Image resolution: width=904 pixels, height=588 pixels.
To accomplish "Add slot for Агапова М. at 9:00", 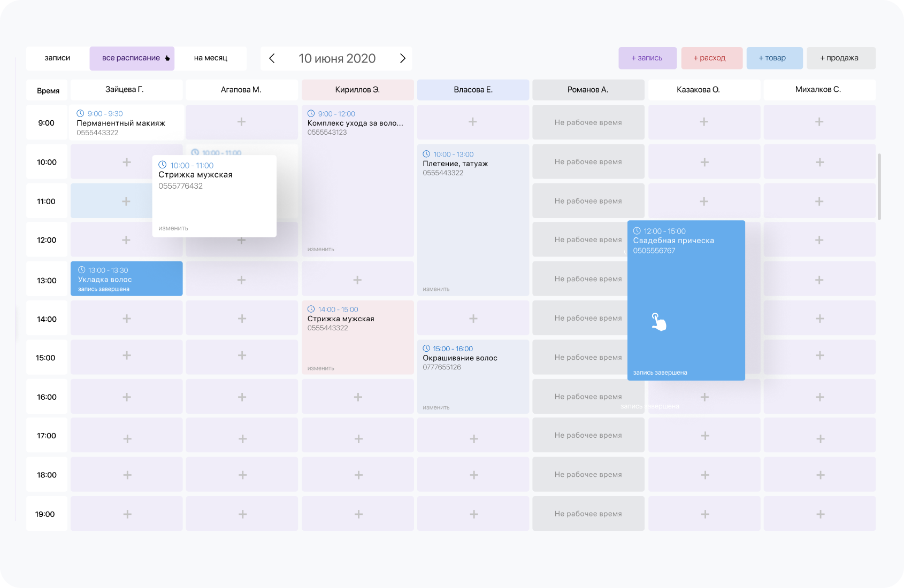I will pyautogui.click(x=242, y=122).
